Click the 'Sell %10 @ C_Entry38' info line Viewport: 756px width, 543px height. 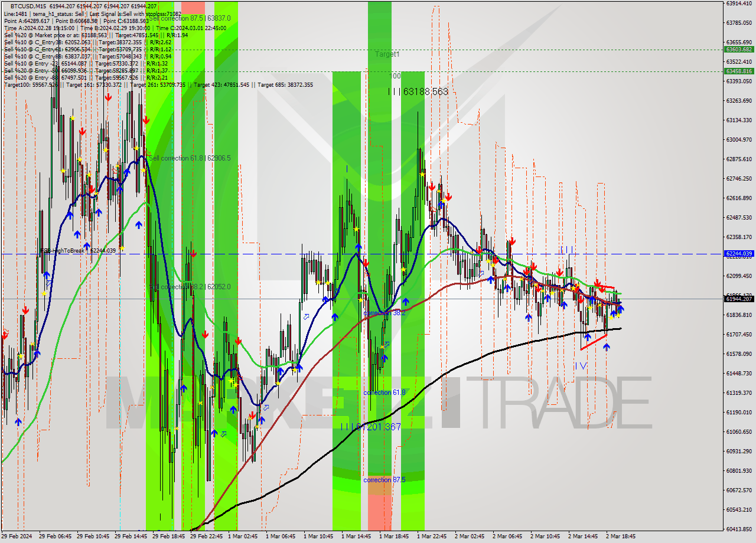[87, 42]
